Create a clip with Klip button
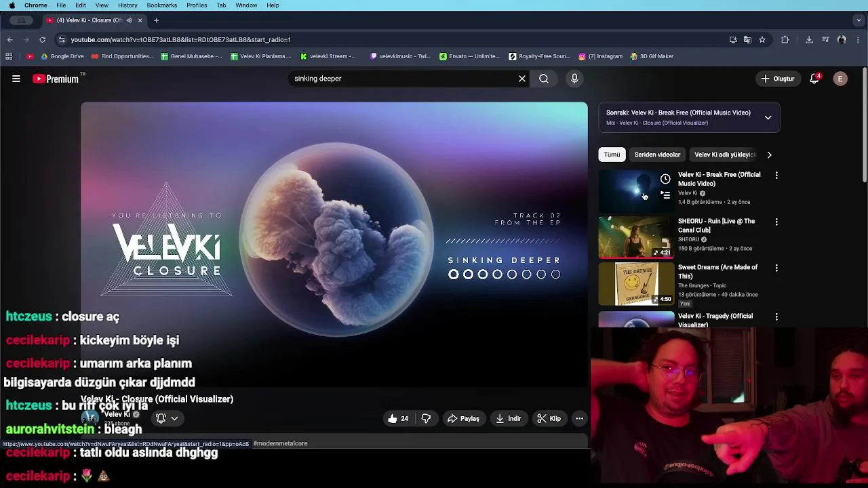868x488 pixels. pyautogui.click(x=549, y=418)
